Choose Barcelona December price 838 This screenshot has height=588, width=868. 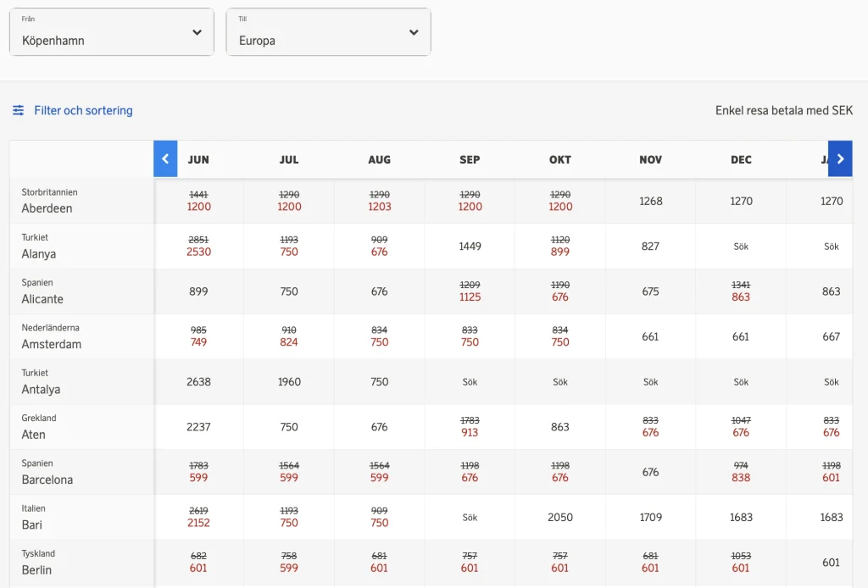[x=741, y=478]
